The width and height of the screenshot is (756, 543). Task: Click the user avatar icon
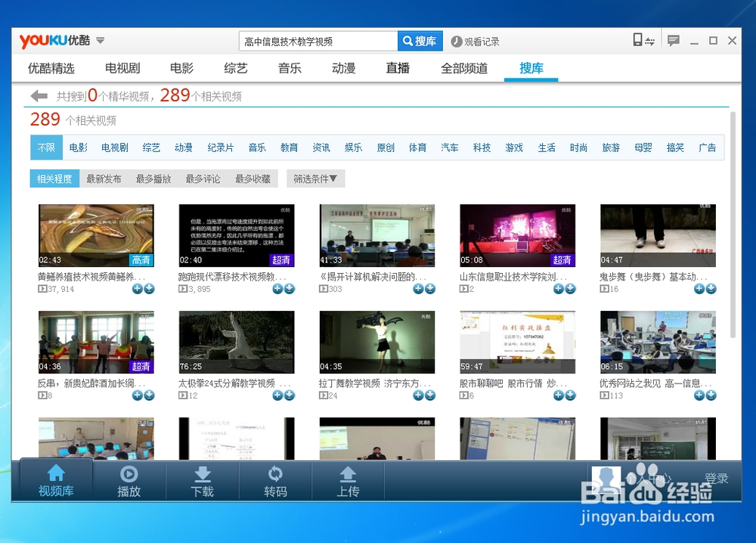coord(606,480)
